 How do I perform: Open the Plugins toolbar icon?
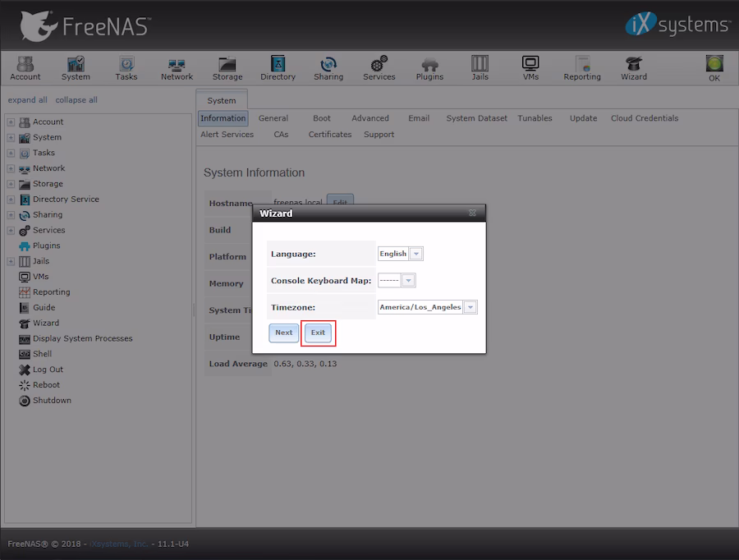click(429, 68)
